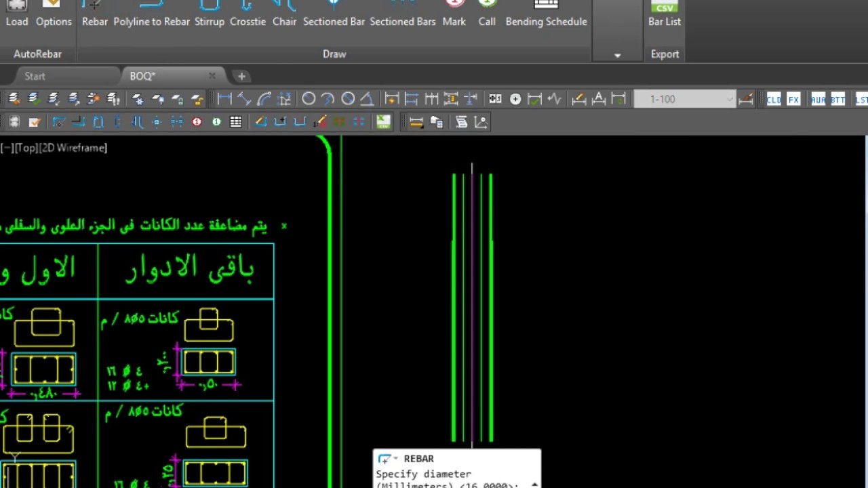Open AutoRebar Options
Screen dimensions: 868x488
tap(54, 14)
